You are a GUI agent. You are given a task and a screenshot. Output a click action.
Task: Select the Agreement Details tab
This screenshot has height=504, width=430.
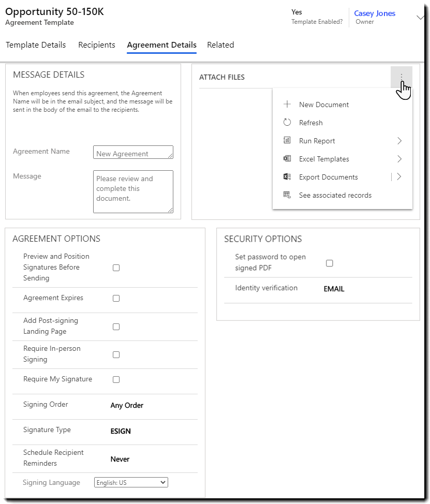(161, 45)
